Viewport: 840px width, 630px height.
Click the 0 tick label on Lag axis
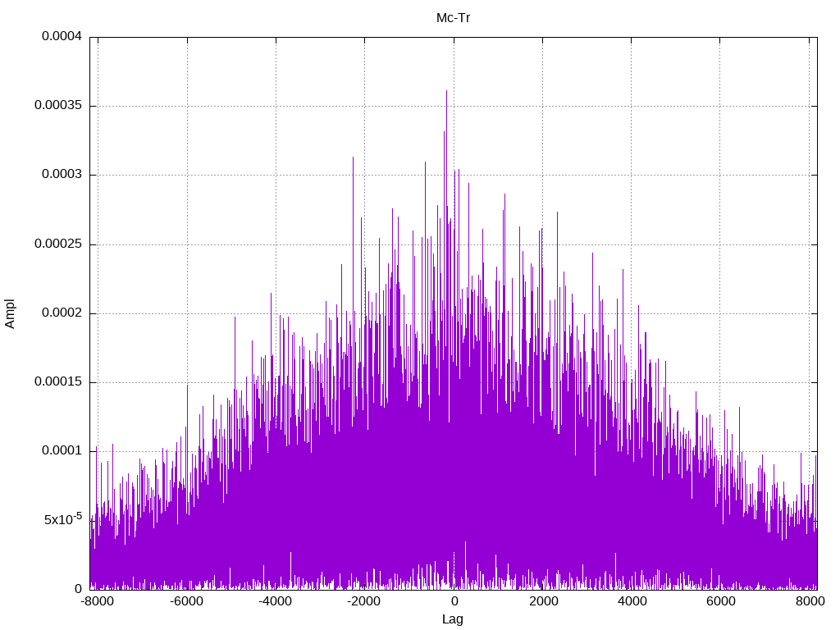tap(453, 601)
